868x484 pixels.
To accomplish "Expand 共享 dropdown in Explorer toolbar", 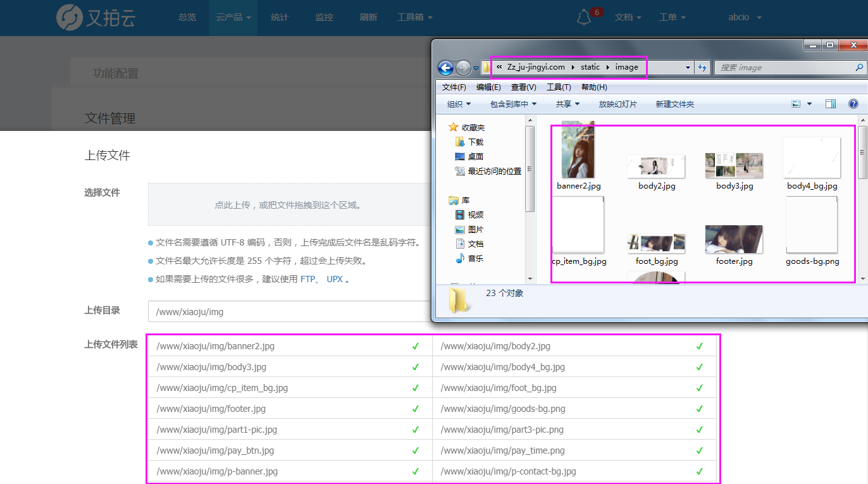I will coord(567,104).
